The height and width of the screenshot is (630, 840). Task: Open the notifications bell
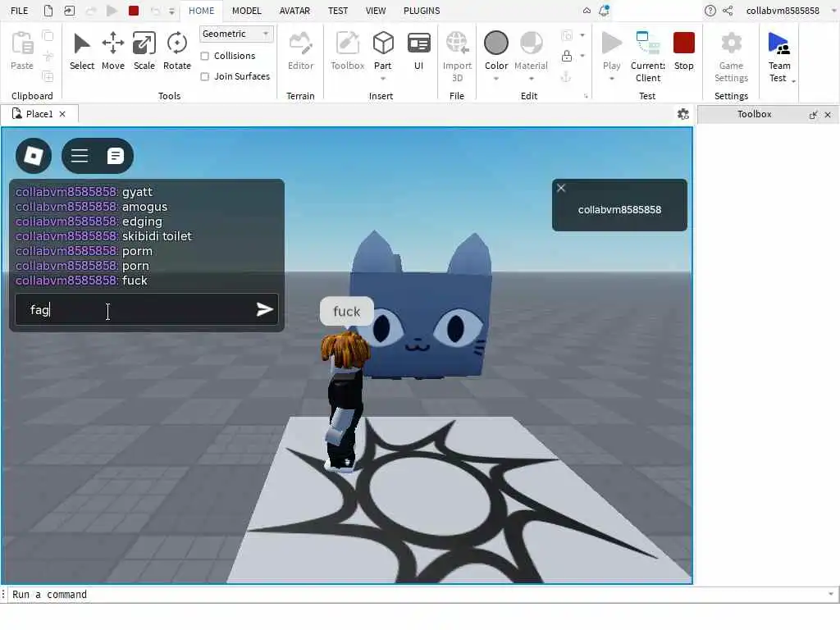click(x=604, y=11)
